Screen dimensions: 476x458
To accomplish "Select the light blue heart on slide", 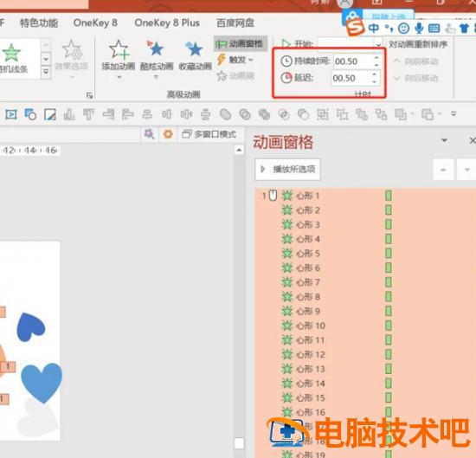I will point(42,382).
